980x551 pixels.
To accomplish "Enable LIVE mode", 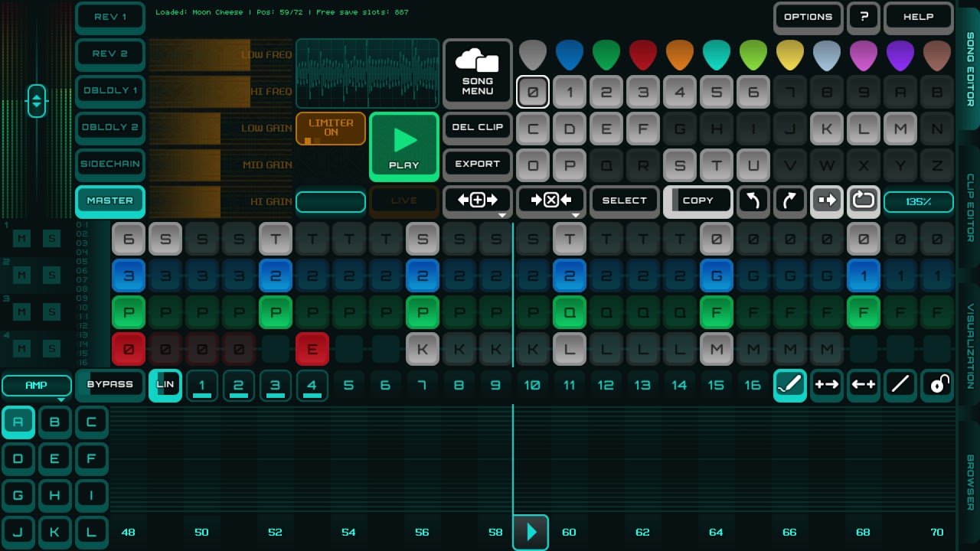I will [404, 201].
